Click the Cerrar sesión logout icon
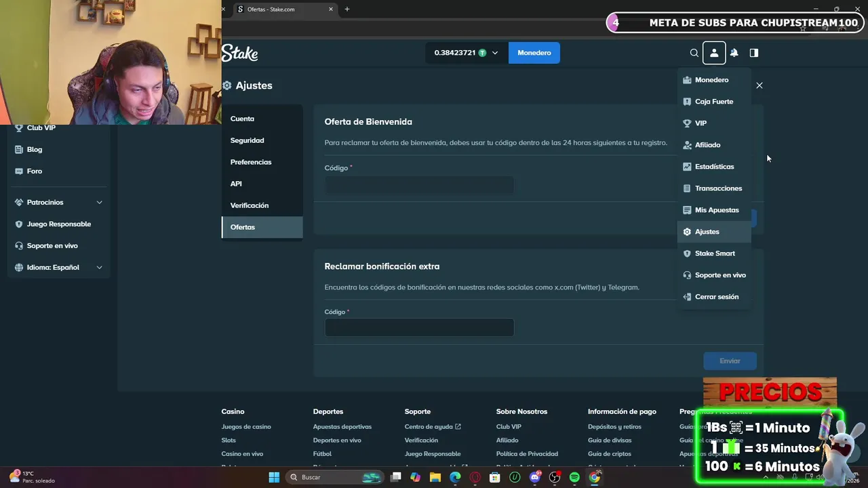Screen dimensions: 868x488 687,297
